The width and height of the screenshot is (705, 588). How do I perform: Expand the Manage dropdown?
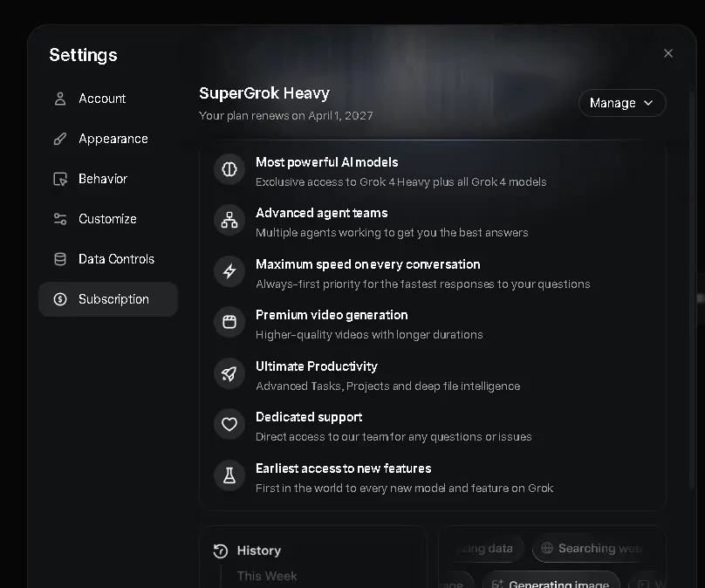622,103
